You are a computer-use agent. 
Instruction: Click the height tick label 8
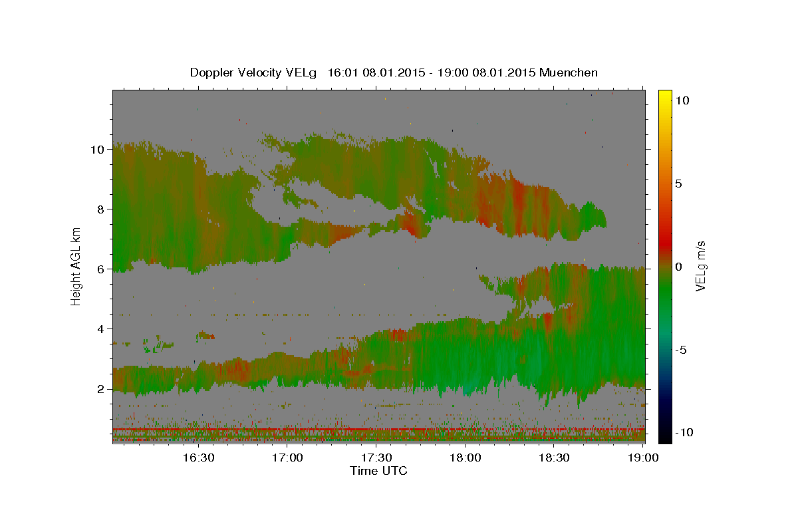click(x=100, y=209)
